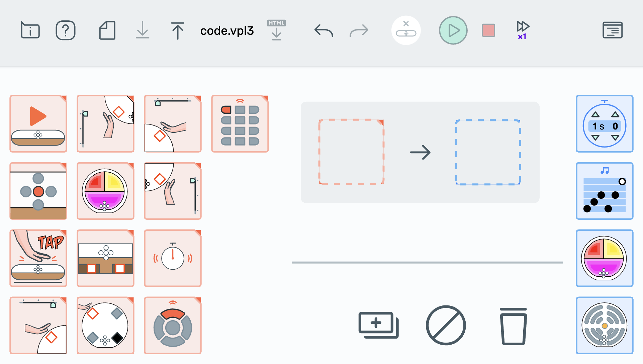
Task: Click the trash bin icon
Action: coord(513,326)
